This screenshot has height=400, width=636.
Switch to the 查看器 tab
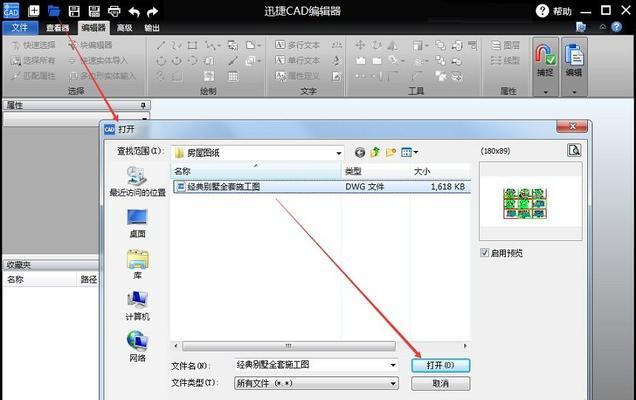point(57,28)
